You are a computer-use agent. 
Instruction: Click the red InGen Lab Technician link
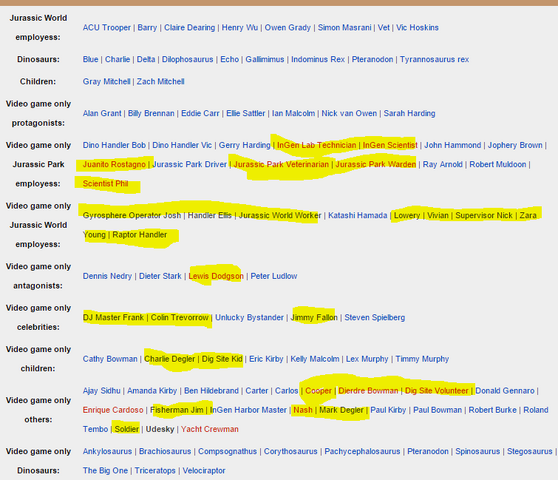click(316, 145)
